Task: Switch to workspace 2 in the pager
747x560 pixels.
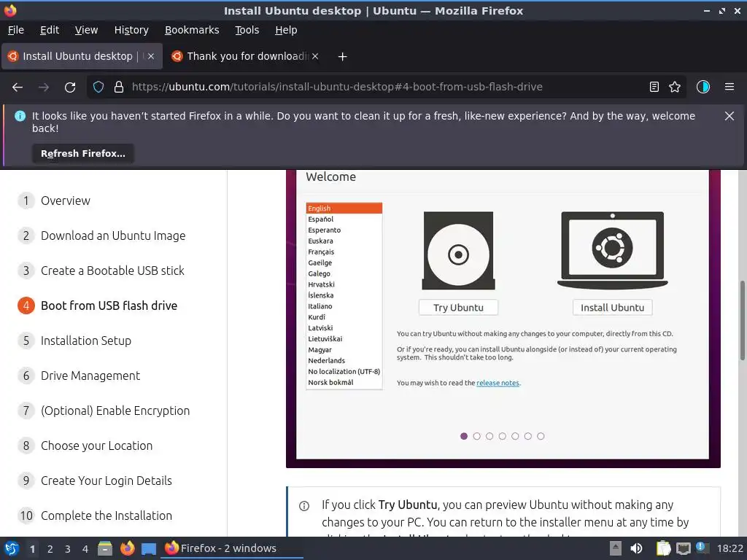Action: [x=50, y=549]
